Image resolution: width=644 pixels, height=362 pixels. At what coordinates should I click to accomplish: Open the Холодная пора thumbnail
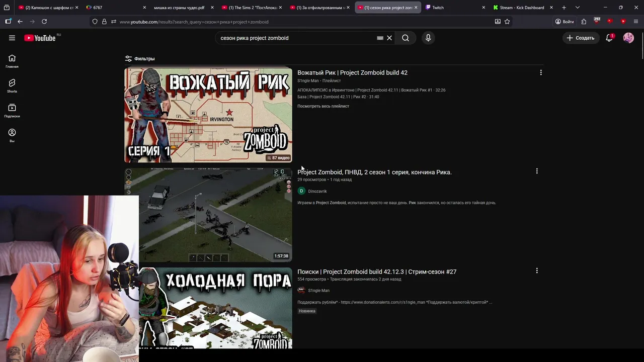(x=215, y=308)
